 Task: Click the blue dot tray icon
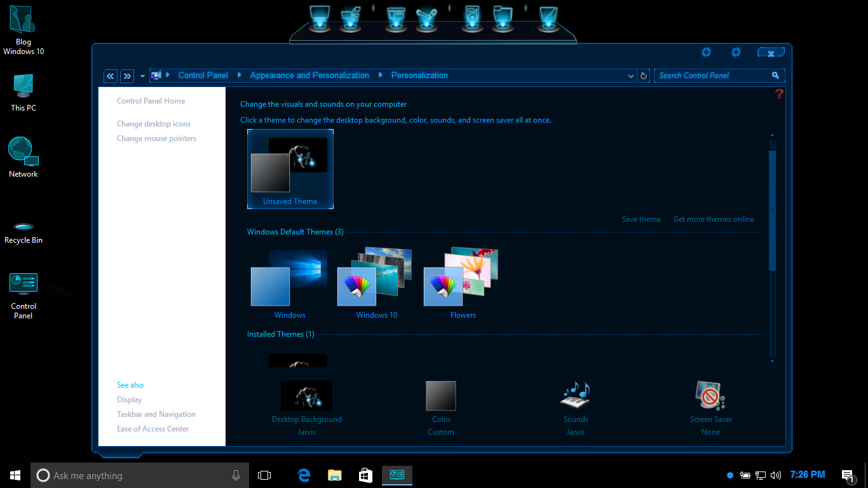tap(730, 475)
